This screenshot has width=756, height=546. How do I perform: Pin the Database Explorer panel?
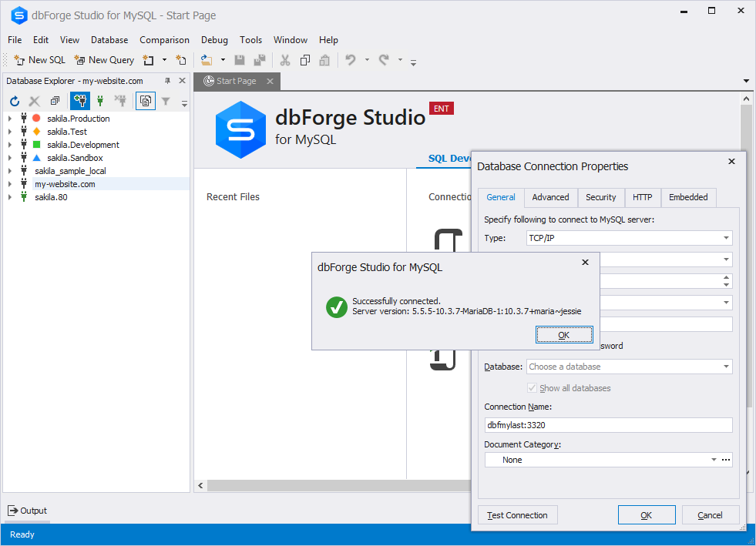[x=168, y=81]
